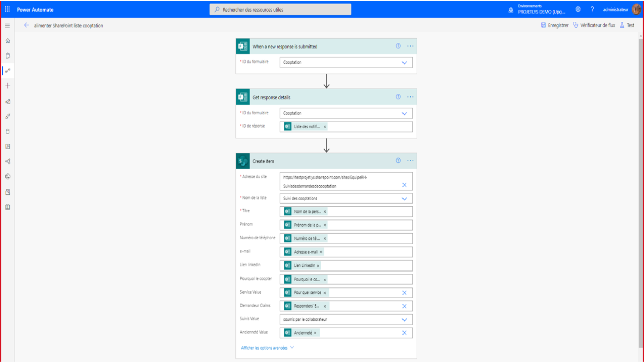Open the settings gear in header
The image size is (644, 362).
pyautogui.click(x=578, y=9)
